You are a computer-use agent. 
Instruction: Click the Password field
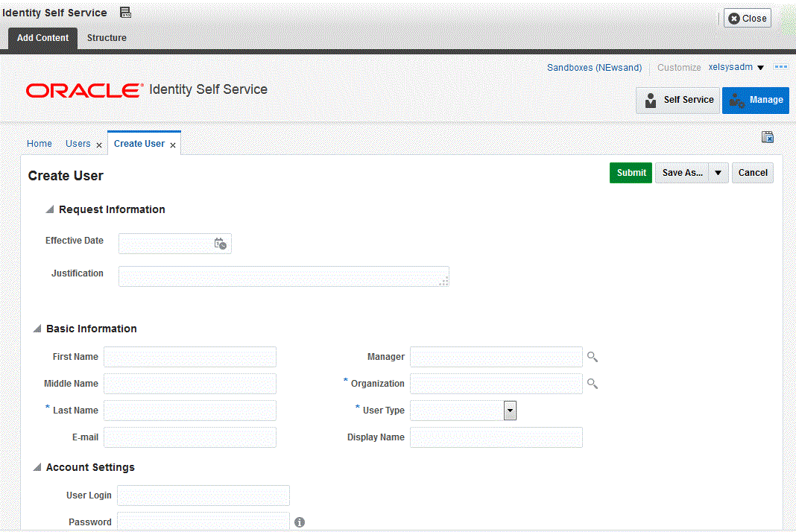tap(203, 522)
